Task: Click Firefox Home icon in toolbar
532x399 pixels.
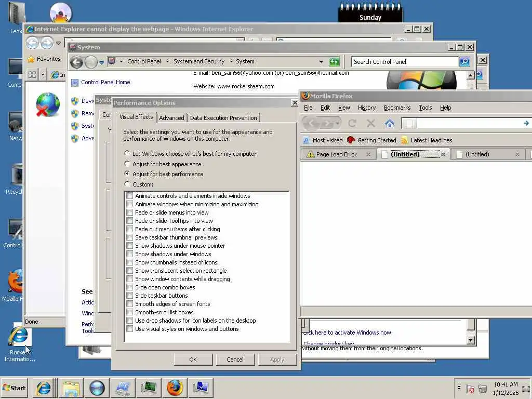Action: (390, 123)
